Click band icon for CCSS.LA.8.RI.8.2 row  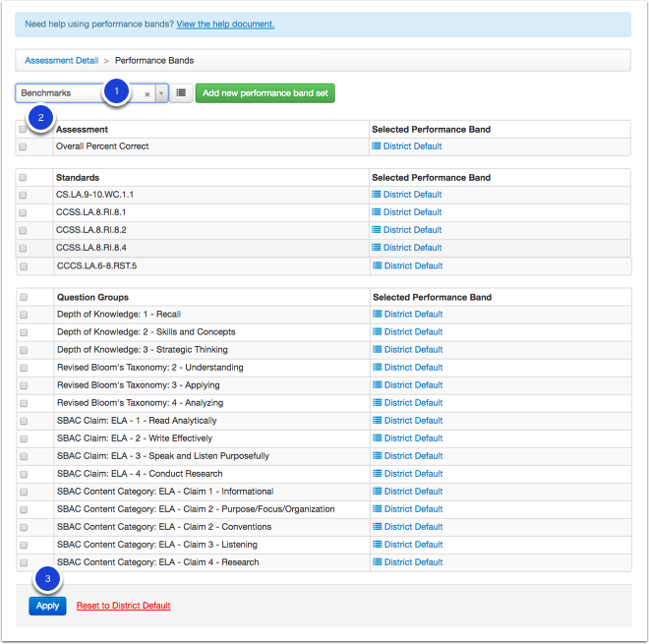point(377,230)
